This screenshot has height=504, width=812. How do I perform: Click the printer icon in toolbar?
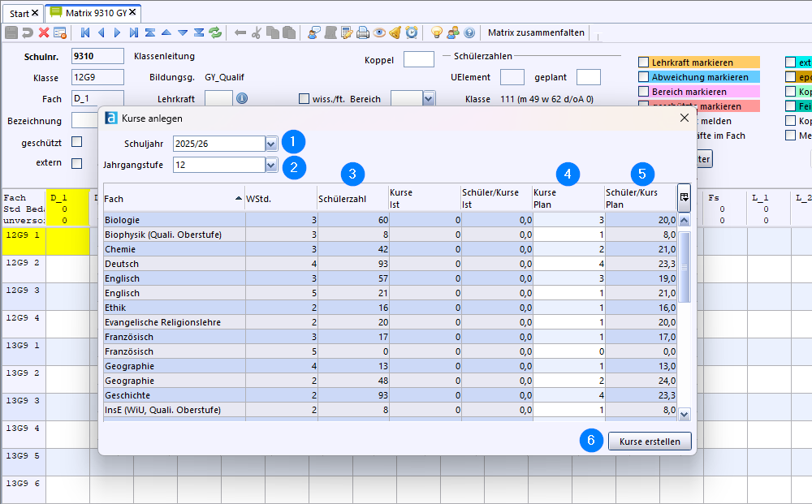363,33
